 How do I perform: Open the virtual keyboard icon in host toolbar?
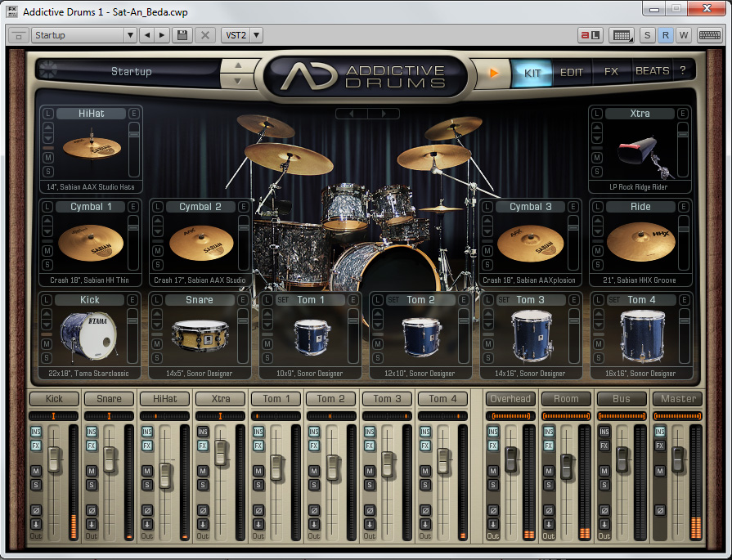(x=709, y=35)
